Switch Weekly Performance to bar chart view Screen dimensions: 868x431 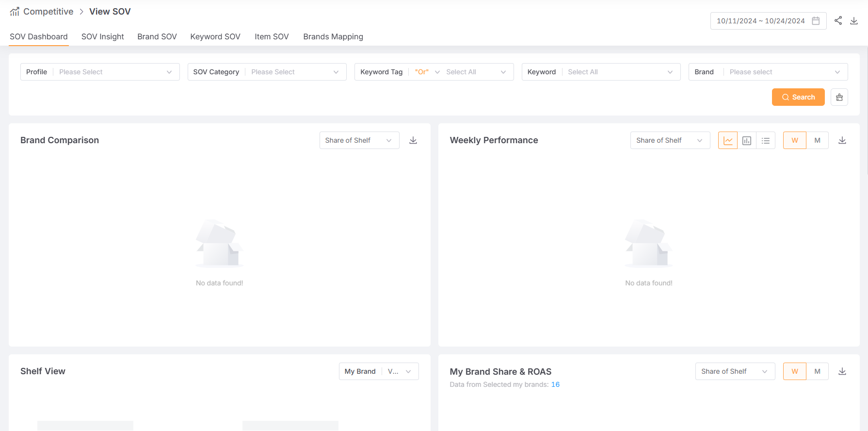[x=747, y=140]
